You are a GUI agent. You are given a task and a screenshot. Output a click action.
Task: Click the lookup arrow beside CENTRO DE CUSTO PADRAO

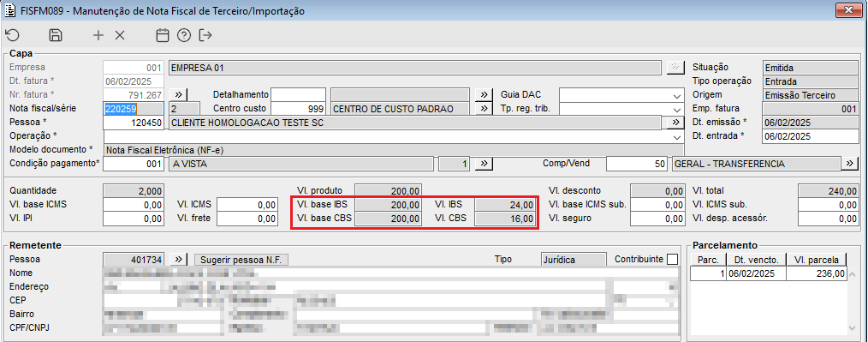(x=484, y=109)
